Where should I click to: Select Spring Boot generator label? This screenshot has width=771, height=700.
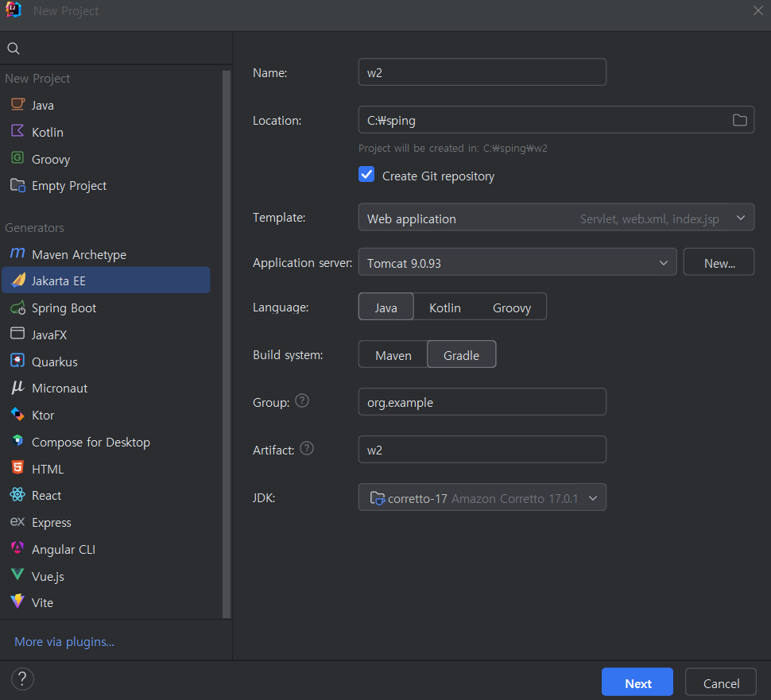click(64, 307)
